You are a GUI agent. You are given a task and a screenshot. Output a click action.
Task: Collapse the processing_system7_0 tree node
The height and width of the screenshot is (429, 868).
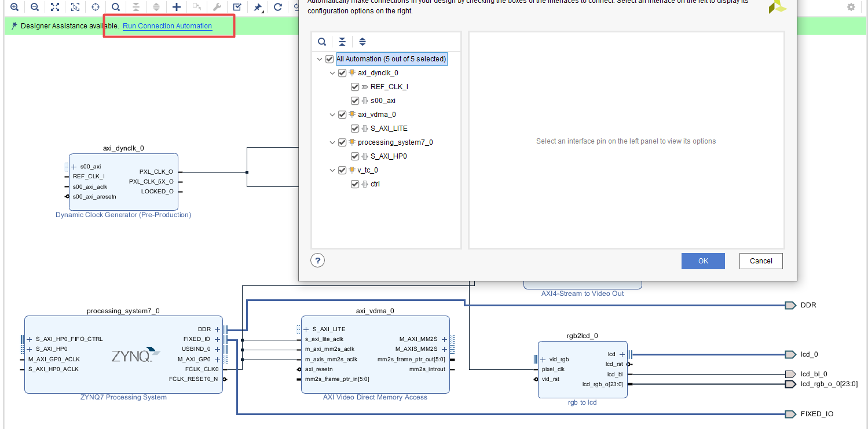pos(332,142)
